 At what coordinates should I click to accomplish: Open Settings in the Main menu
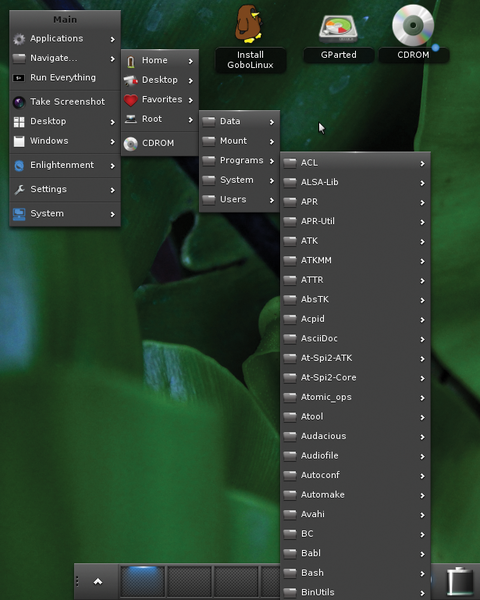(65, 189)
